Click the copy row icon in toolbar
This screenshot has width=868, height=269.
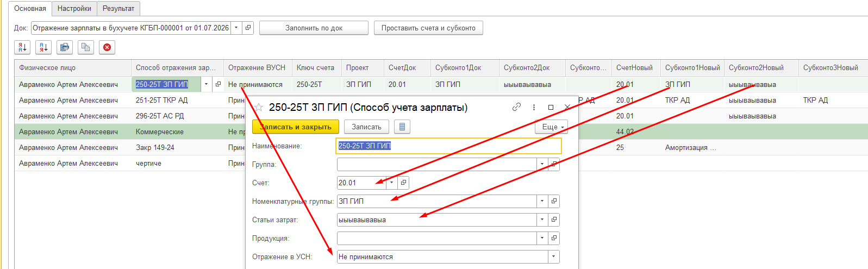tap(86, 47)
